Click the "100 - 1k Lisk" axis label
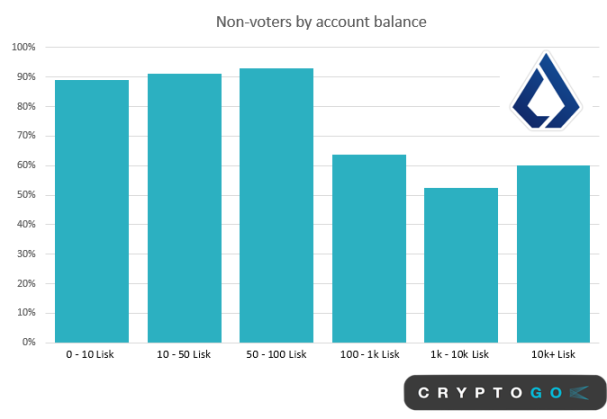The height and width of the screenshot is (419, 607). 369,356
